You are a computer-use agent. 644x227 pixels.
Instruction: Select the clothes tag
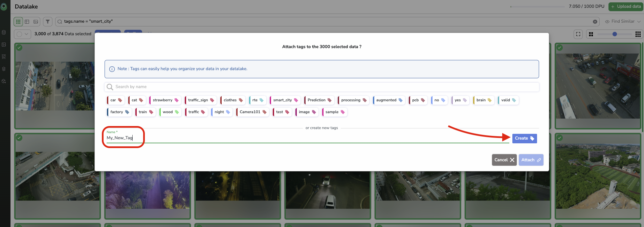coord(233,100)
